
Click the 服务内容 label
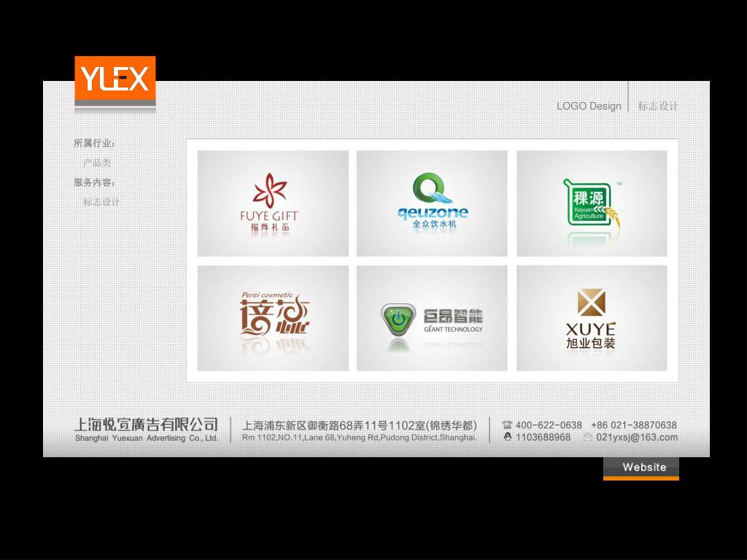tap(94, 182)
